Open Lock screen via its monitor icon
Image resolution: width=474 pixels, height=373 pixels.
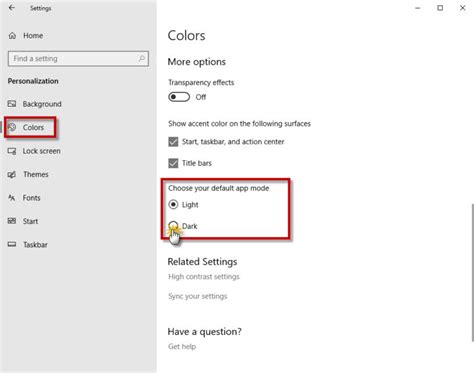[x=12, y=151]
